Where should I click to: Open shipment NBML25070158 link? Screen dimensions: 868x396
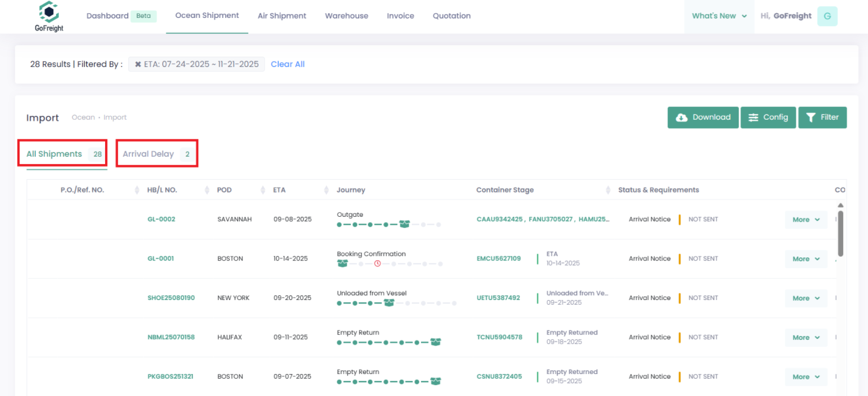click(x=171, y=337)
